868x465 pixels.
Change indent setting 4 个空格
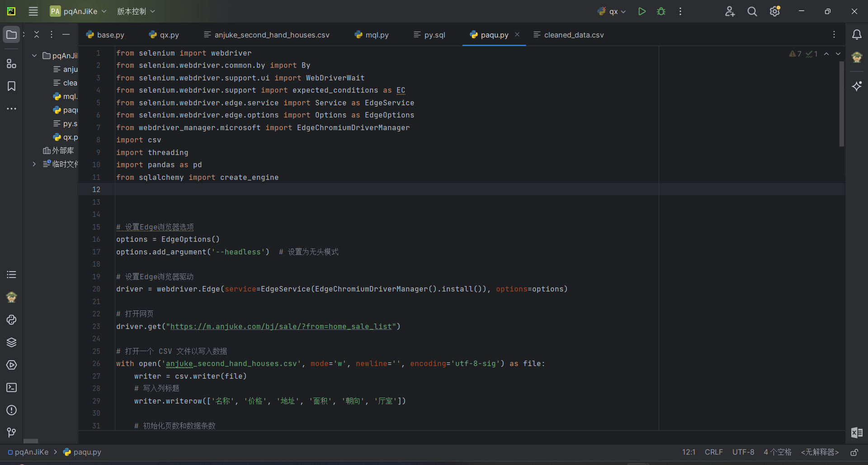(x=778, y=452)
